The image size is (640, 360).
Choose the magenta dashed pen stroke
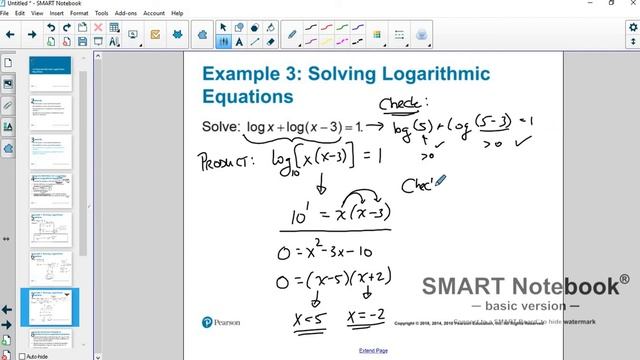coord(342,41)
